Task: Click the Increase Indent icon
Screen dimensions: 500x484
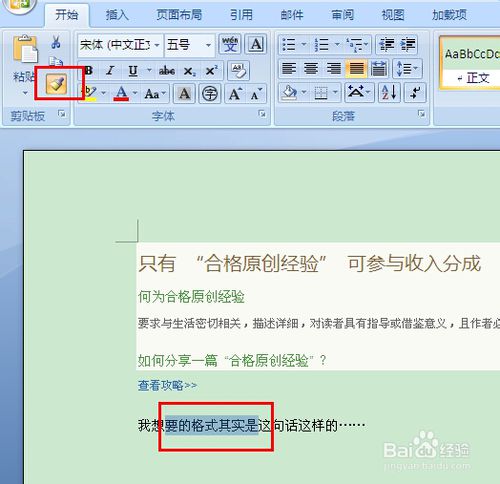Action: tap(408, 44)
